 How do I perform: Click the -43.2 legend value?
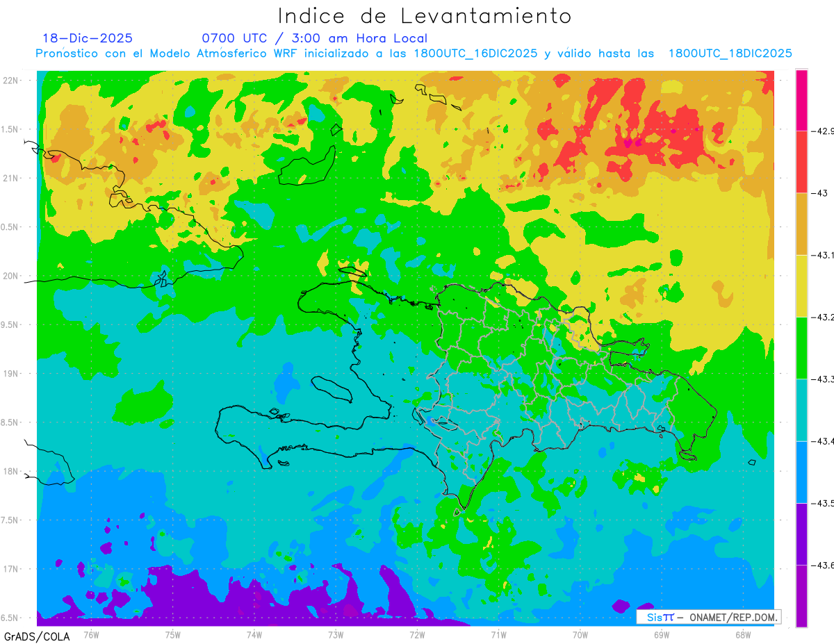[823, 317]
